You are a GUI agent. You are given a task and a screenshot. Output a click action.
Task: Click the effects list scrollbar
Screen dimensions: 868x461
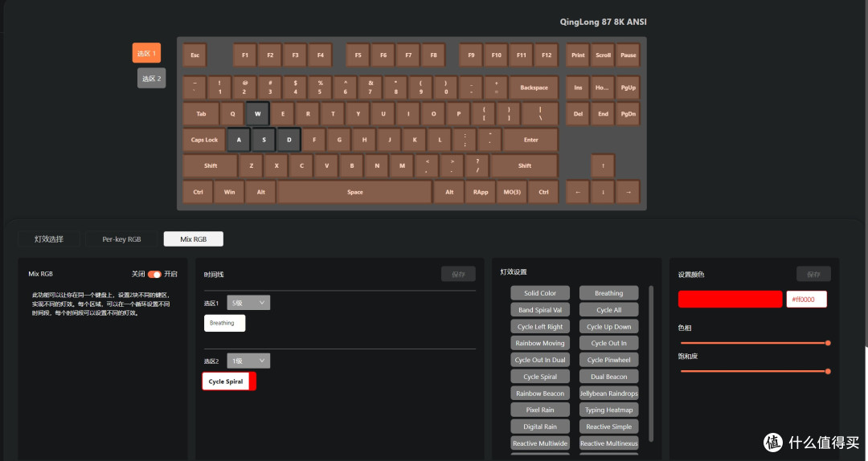click(x=651, y=364)
